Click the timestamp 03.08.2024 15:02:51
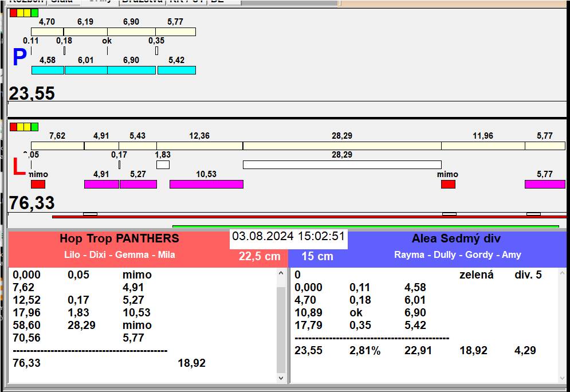Viewport: 570px width, 392px height. (x=289, y=236)
